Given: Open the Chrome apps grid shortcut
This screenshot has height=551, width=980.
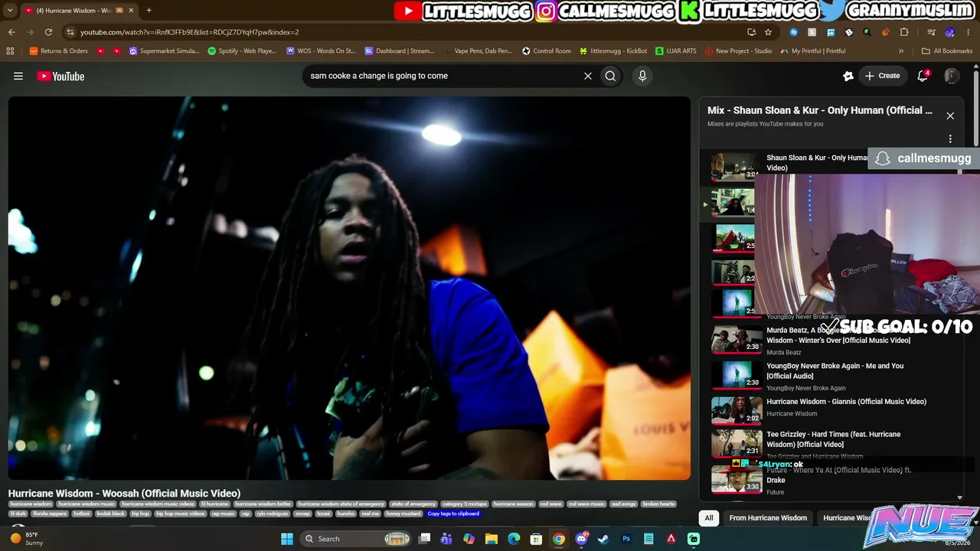Looking at the screenshot, I should click(10, 51).
